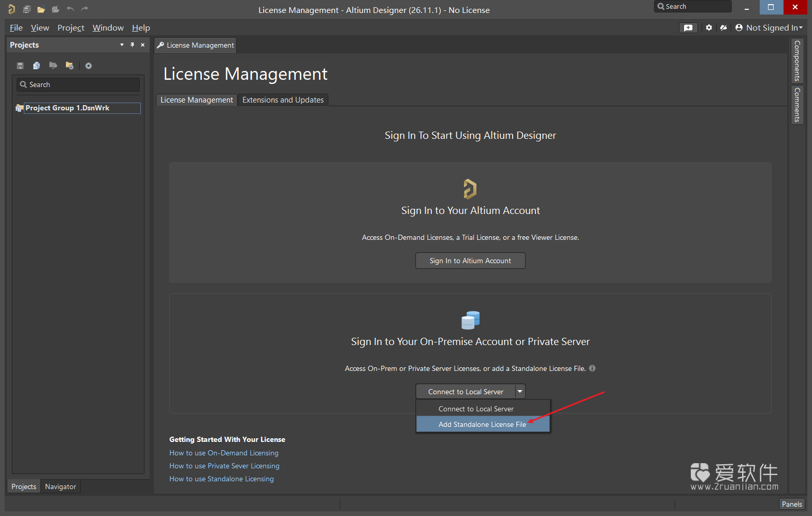The image size is (812, 516).
Task: Choose Add Standalone License File menu item
Action: tap(483, 424)
